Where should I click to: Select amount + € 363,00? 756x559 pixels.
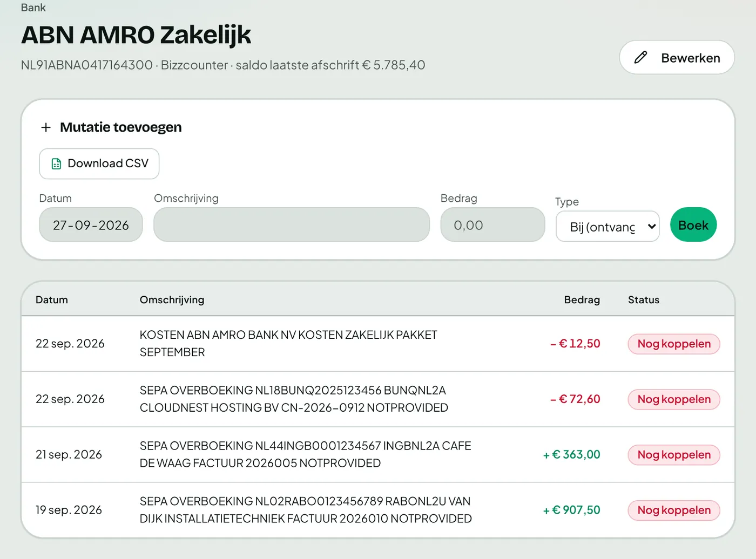571,455
